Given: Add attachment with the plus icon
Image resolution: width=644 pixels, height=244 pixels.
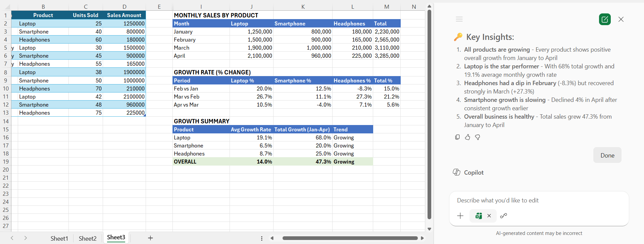Looking at the screenshot, I should 460,216.
